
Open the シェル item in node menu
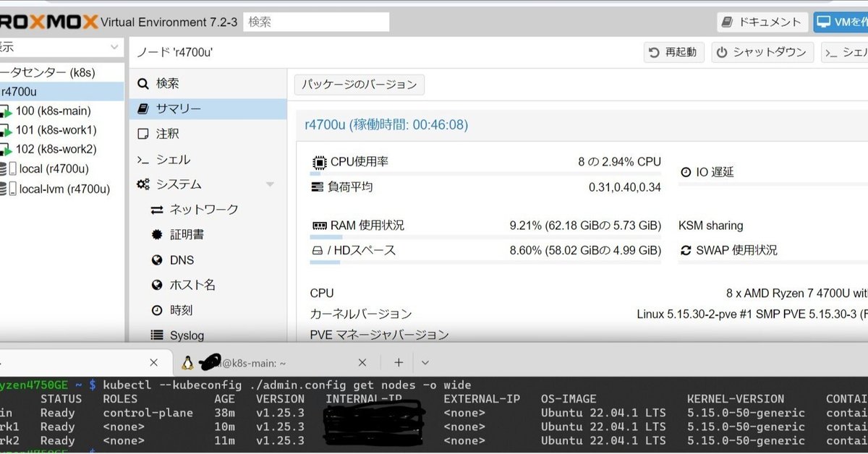click(208, 160)
